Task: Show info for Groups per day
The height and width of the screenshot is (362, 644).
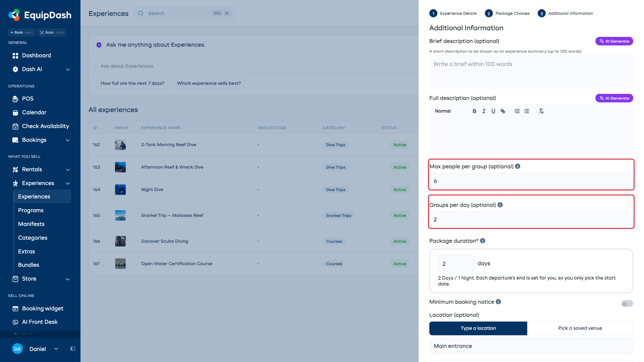Action: coord(500,205)
